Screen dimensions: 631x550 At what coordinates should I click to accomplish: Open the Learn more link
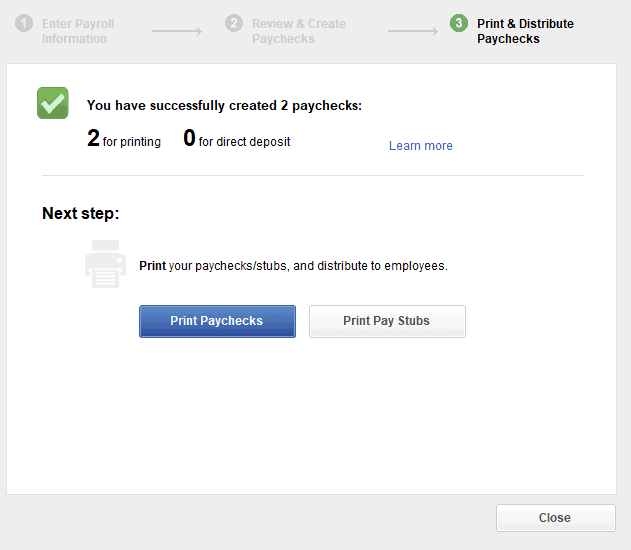pos(421,146)
